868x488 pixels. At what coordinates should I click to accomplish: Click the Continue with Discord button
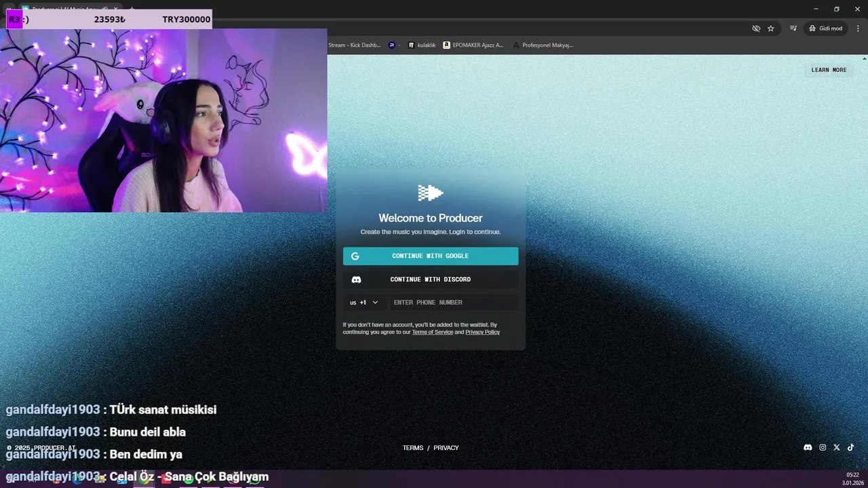[x=431, y=279]
